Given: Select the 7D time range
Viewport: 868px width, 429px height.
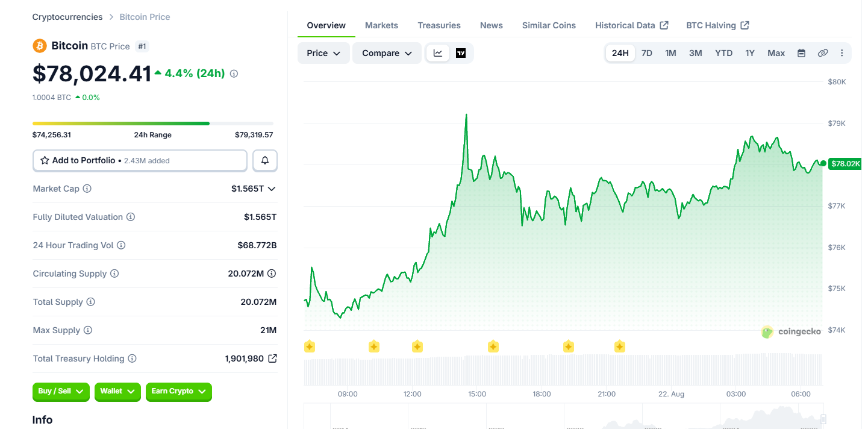Looking at the screenshot, I should point(647,53).
